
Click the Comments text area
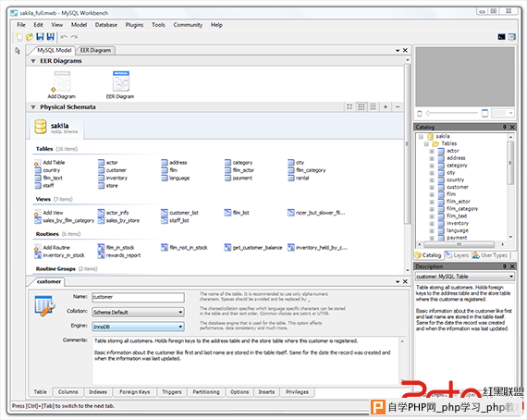click(x=246, y=361)
